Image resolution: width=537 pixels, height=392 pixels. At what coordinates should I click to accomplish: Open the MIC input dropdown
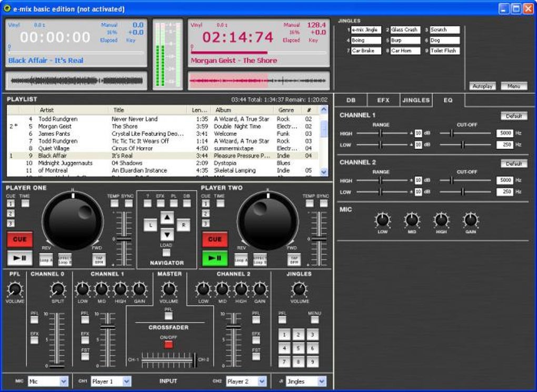[64, 381]
